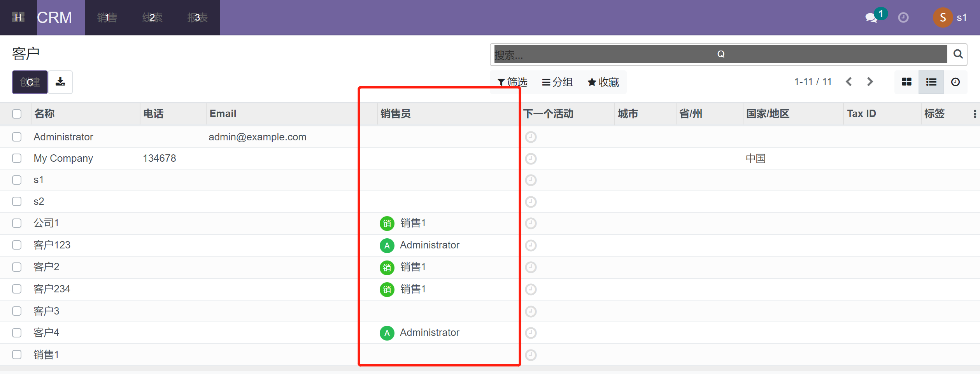Toggle the select-all checkbox in header
Image resolution: width=980 pixels, height=374 pixels.
tap(17, 114)
